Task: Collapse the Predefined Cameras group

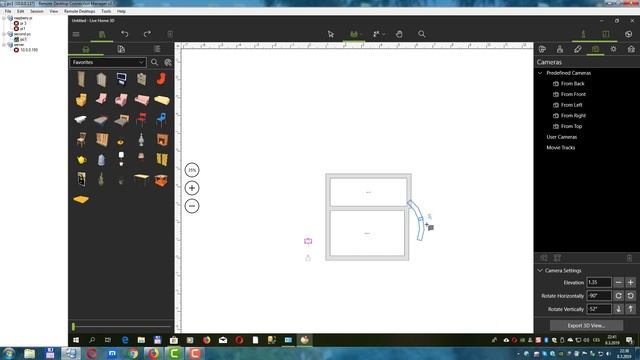Action: coord(540,73)
